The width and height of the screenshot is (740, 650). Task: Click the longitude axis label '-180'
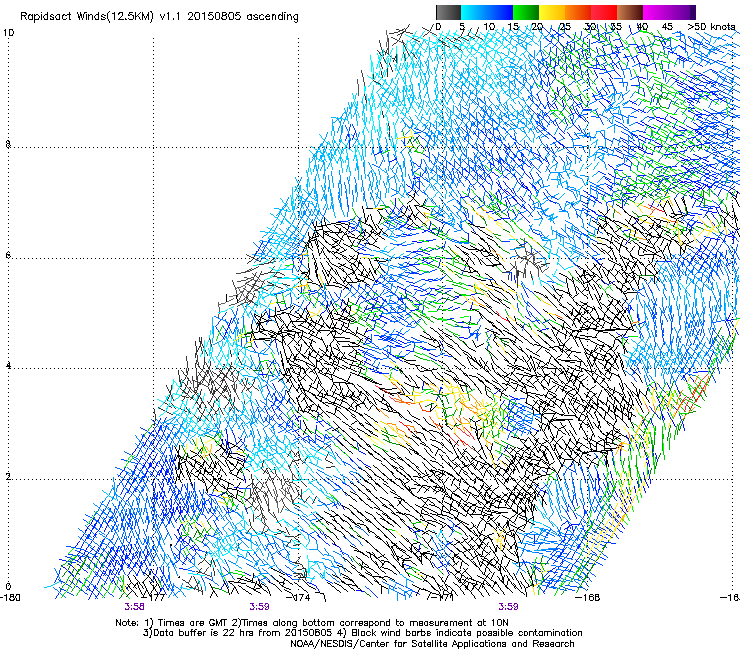pos(10,598)
